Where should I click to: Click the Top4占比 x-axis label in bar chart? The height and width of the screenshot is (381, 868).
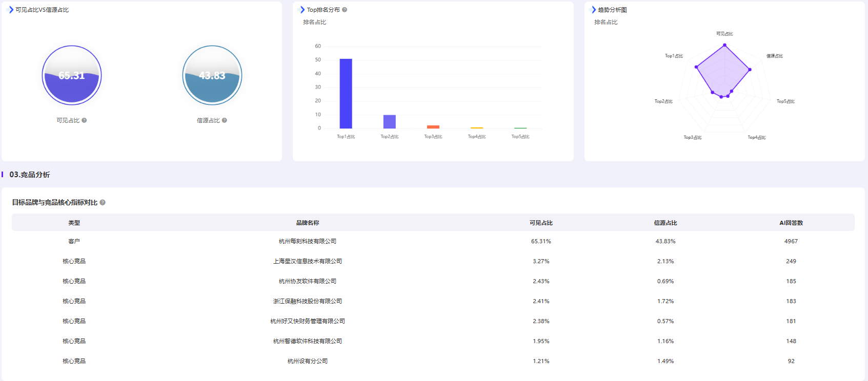coord(477,137)
